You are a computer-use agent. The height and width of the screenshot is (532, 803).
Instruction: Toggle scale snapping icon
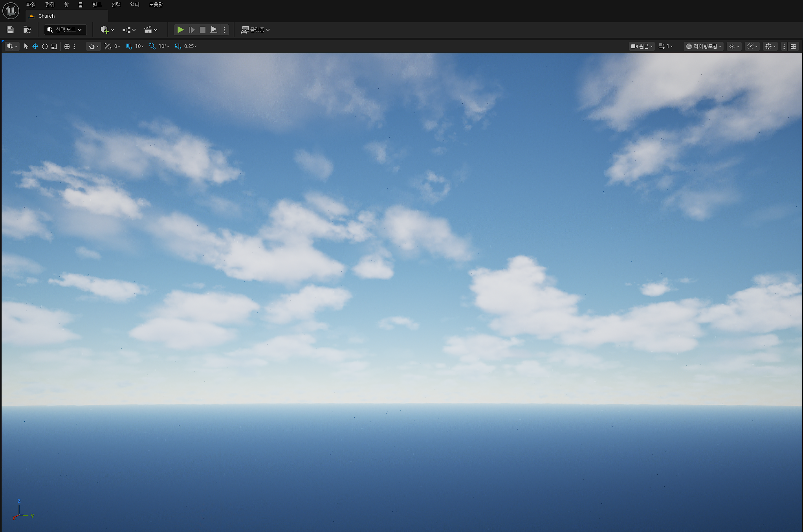click(x=178, y=46)
